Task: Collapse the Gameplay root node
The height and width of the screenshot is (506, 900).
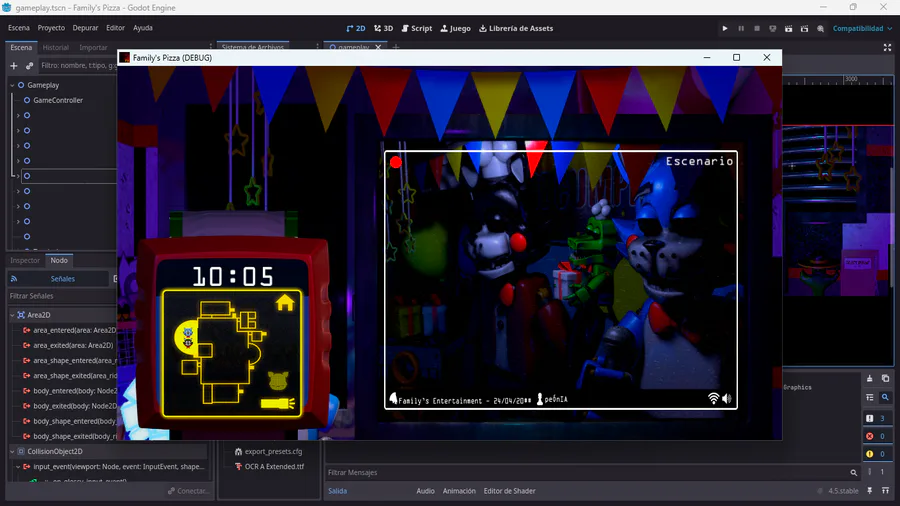Action: [11, 85]
